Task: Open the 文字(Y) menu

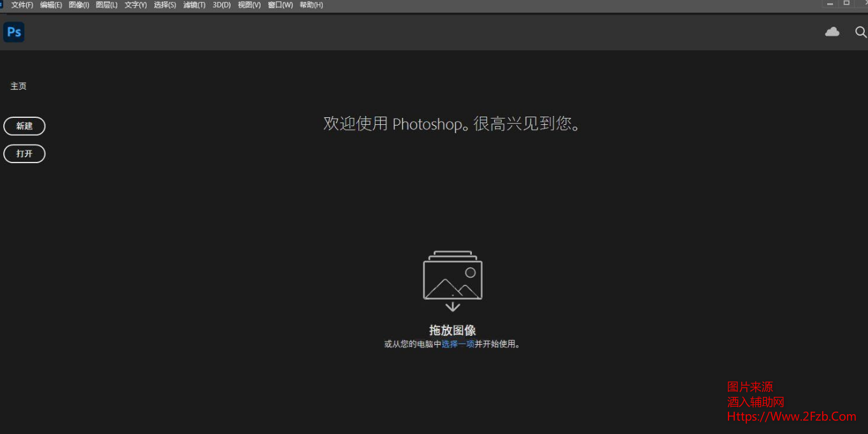Action: point(136,5)
